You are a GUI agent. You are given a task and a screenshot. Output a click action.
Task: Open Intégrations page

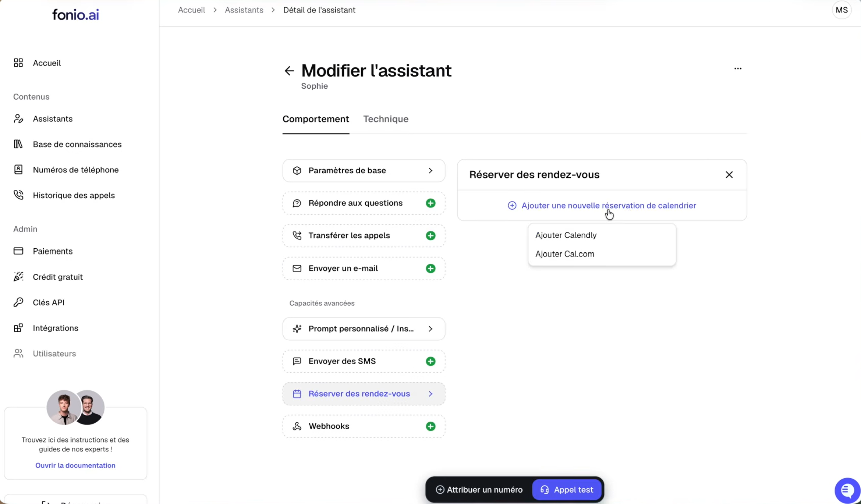[56, 328]
